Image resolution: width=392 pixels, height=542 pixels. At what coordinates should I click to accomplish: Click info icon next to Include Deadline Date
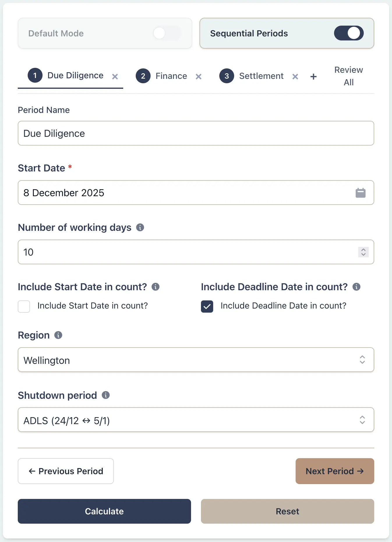(x=356, y=287)
